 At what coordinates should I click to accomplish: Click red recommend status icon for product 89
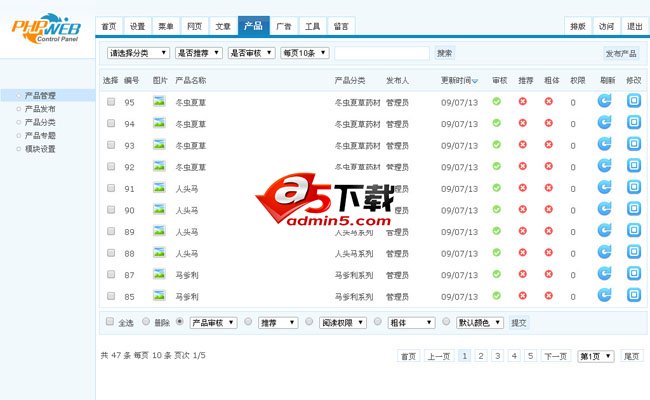523,230
